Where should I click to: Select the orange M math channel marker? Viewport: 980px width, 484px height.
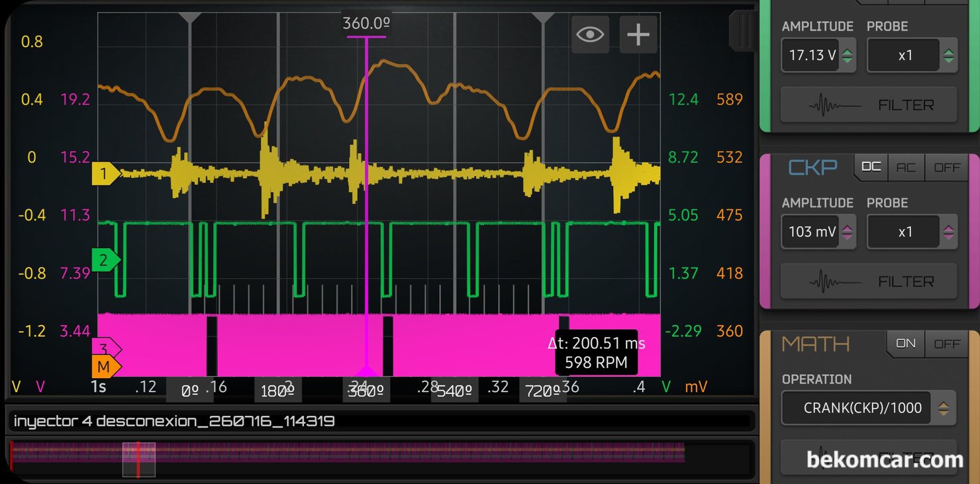click(106, 365)
